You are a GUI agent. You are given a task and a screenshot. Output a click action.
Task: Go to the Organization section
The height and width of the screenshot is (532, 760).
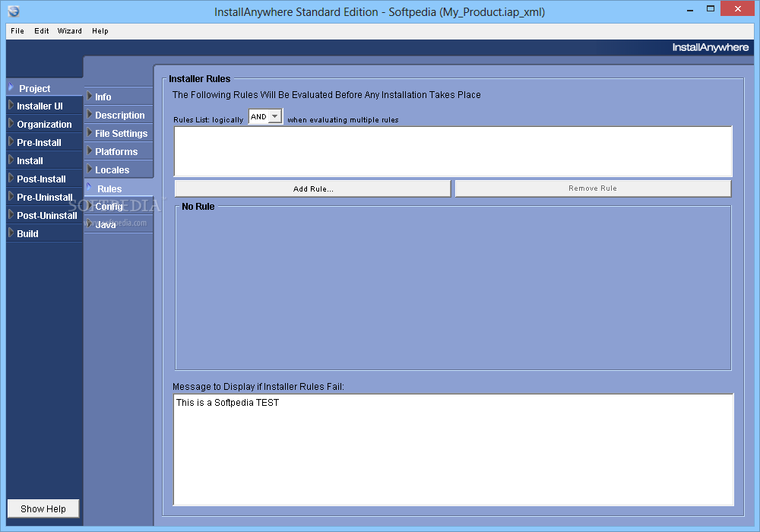pyautogui.click(x=44, y=125)
